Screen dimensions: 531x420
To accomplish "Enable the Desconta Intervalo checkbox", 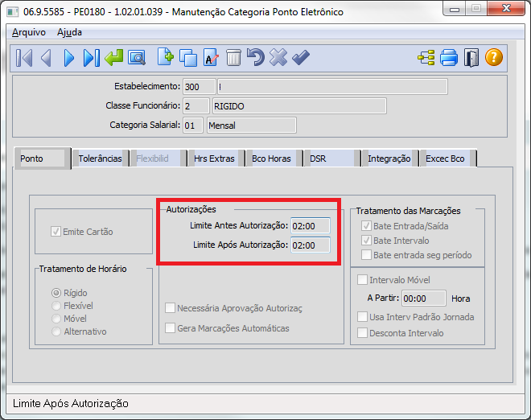I will point(362,333).
